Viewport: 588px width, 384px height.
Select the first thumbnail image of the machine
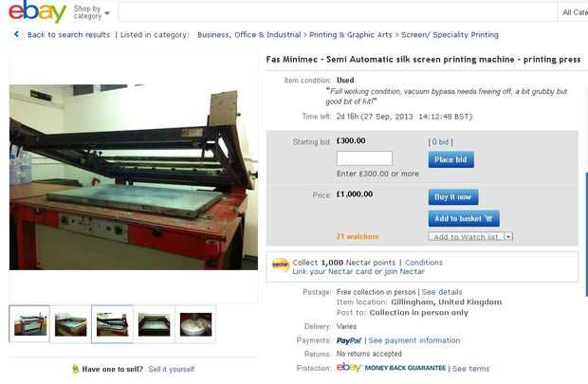point(29,323)
